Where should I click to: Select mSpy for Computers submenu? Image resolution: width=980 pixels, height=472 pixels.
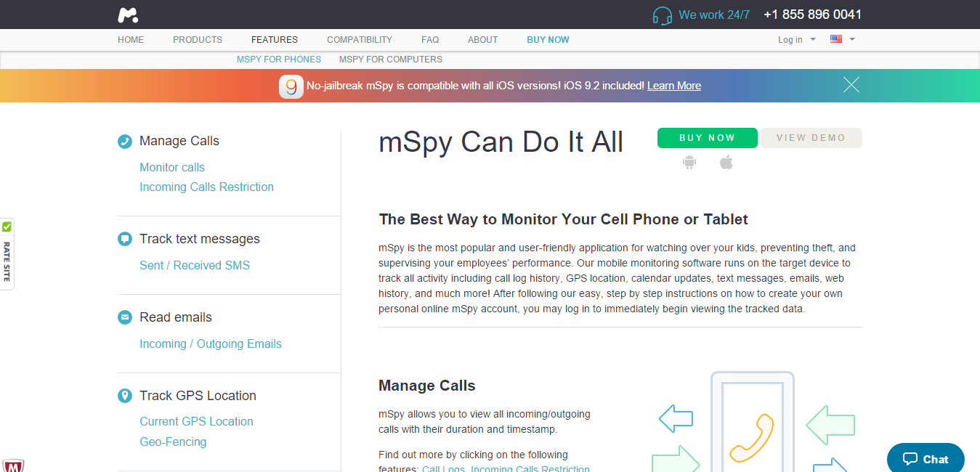(x=391, y=60)
